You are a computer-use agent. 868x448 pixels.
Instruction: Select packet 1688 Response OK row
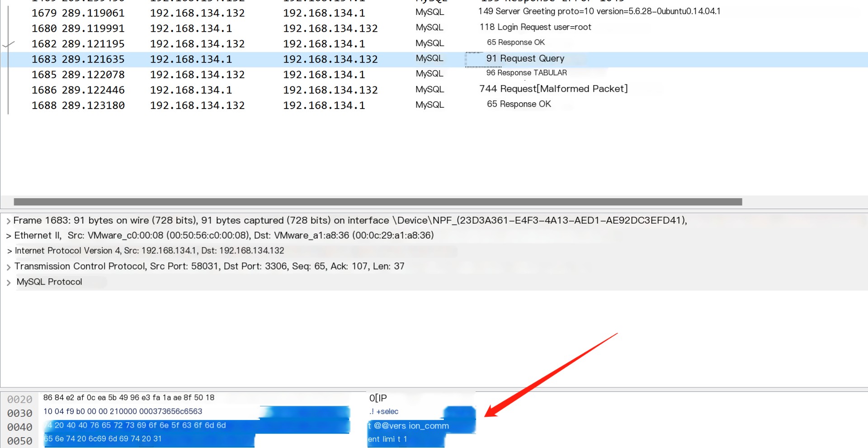click(x=434, y=105)
